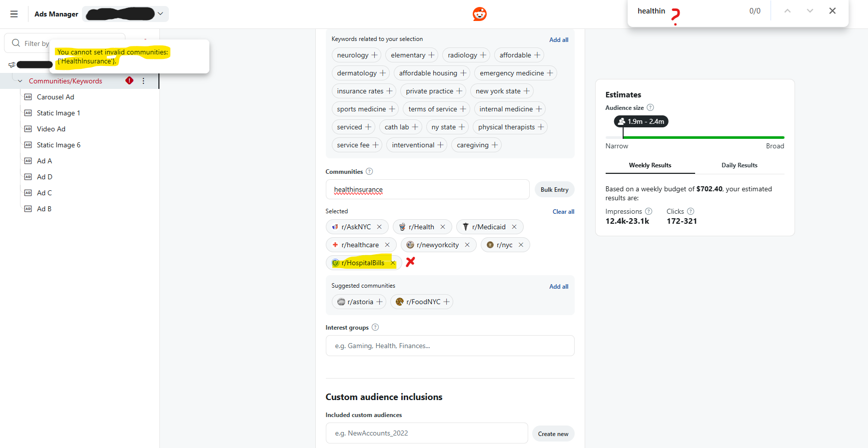Screen dimensions: 868x448
Task: Click the Communities help question icon
Action: [x=369, y=171]
